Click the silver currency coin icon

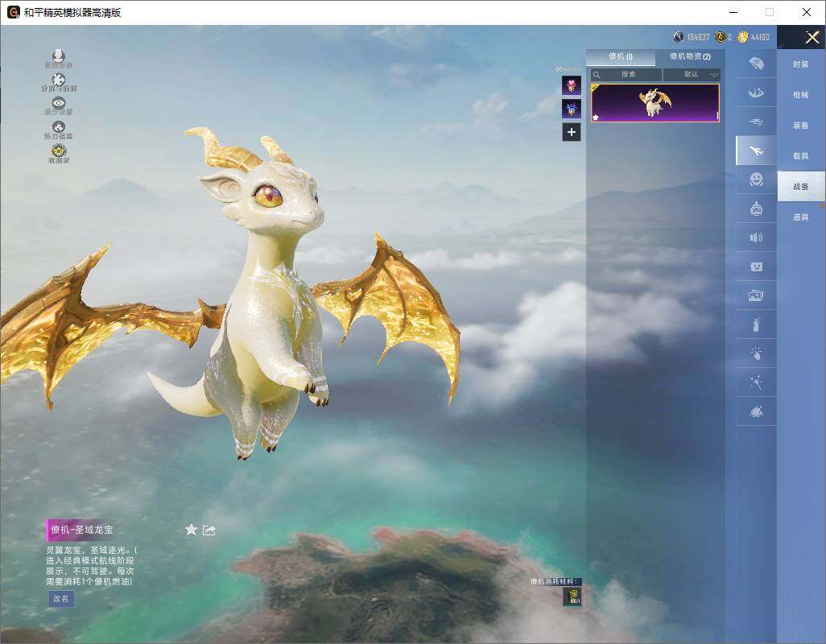tap(679, 37)
